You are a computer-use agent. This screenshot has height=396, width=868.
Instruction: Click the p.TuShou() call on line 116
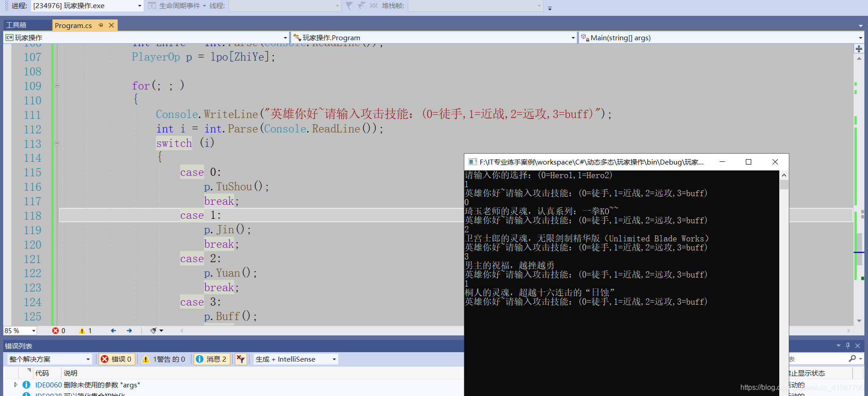tap(236, 187)
